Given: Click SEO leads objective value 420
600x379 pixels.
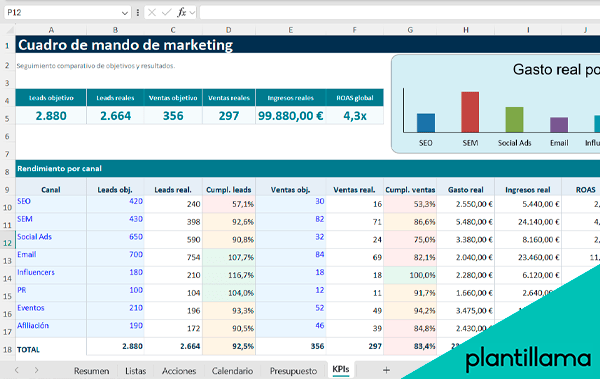Looking at the screenshot, I should point(115,204).
